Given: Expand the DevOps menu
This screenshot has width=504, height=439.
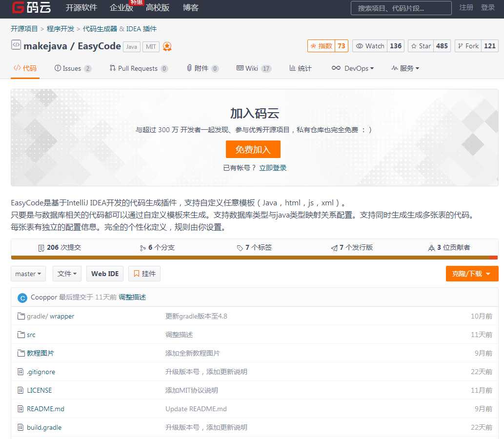Looking at the screenshot, I should point(353,68).
